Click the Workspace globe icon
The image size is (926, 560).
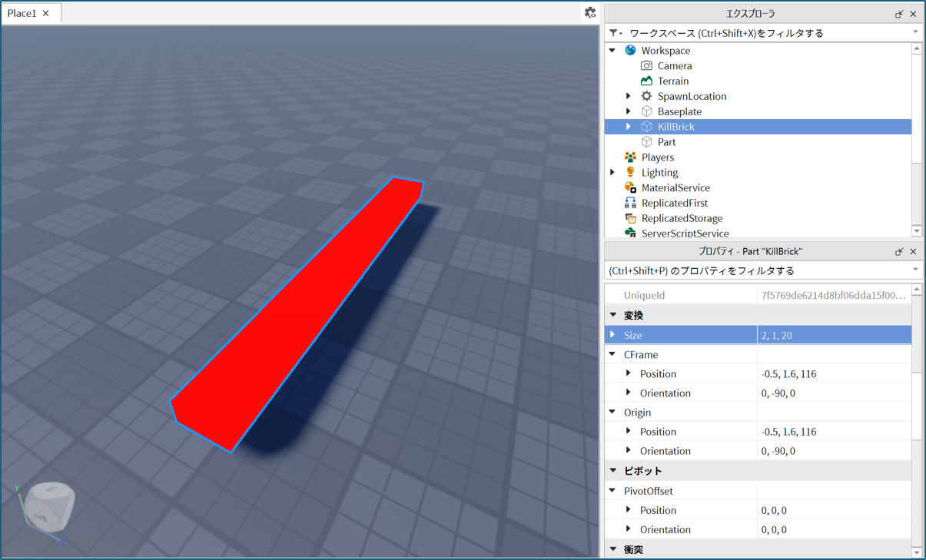coord(630,51)
